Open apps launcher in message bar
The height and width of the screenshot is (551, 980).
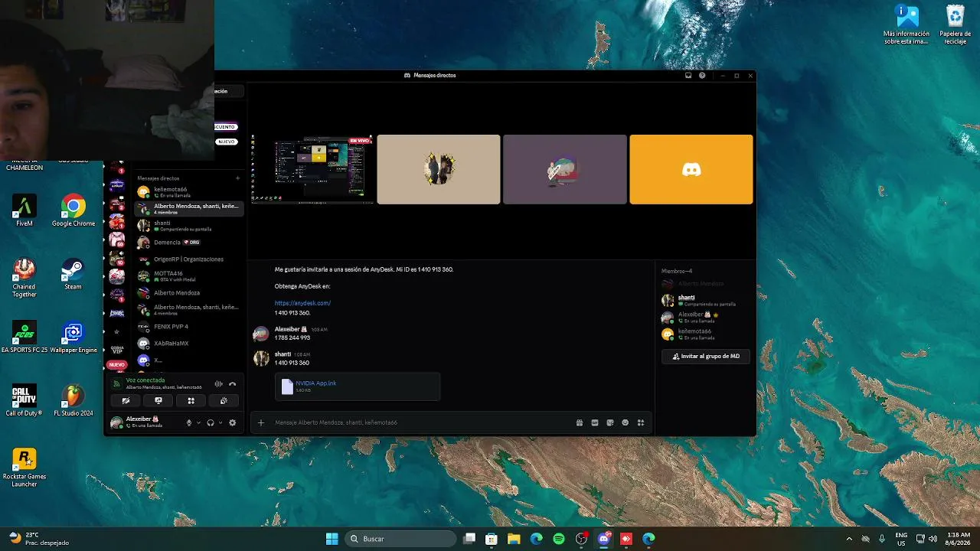coord(641,422)
